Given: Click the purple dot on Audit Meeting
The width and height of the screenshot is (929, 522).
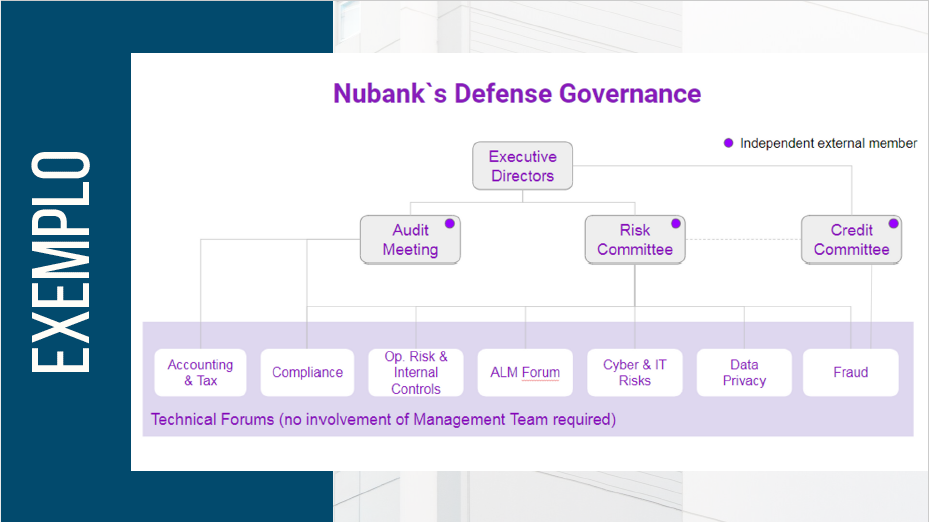Looking at the screenshot, I should pos(450,223).
